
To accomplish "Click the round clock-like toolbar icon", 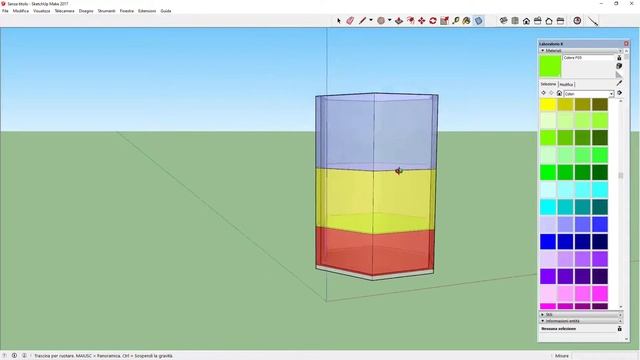I will coord(577,20).
